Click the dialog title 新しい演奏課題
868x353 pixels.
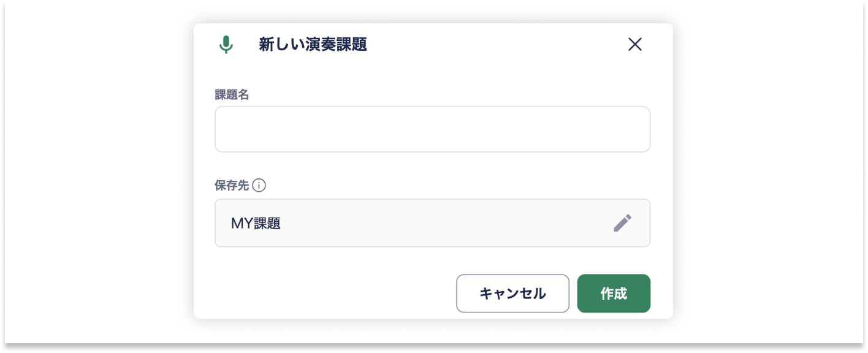point(312,44)
